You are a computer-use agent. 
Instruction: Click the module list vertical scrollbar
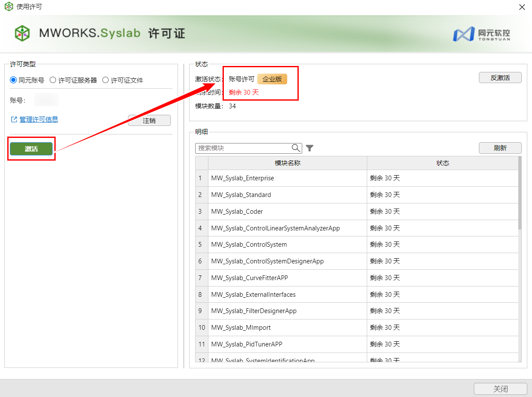click(x=520, y=193)
